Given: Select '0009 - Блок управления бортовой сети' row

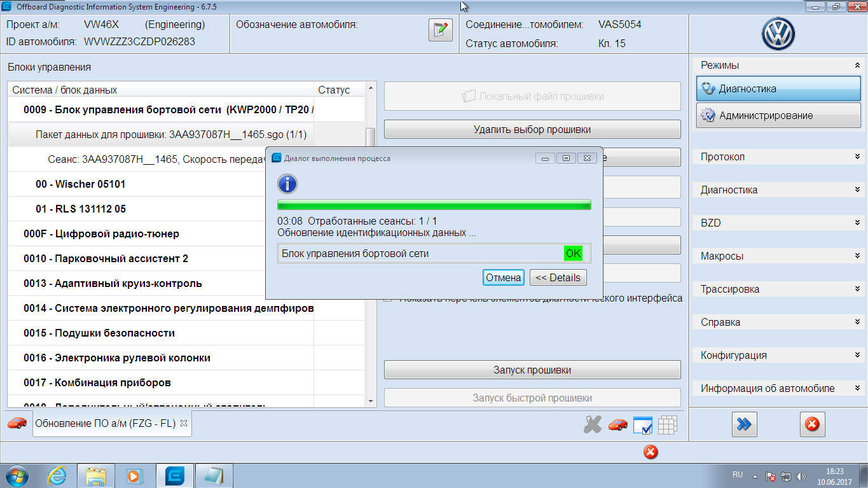Looking at the screenshot, I should [186, 109].
